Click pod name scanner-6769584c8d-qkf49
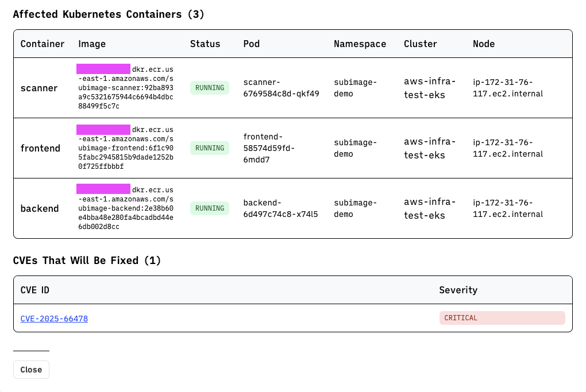Image resolution: width=586 pixels, height=392 pixels. (281, 88)
